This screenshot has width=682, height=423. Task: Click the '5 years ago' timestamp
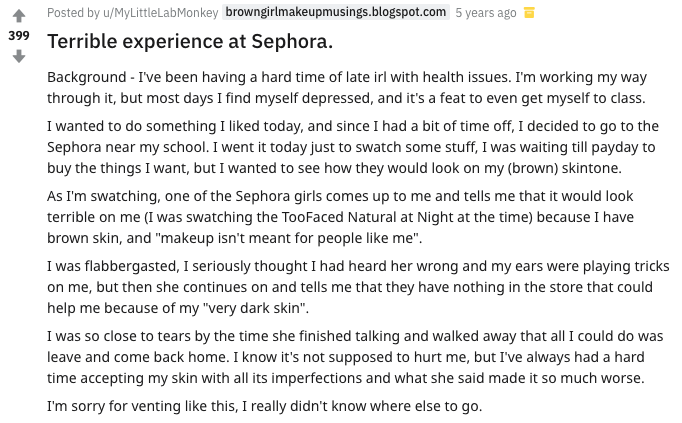click(486, 13)
